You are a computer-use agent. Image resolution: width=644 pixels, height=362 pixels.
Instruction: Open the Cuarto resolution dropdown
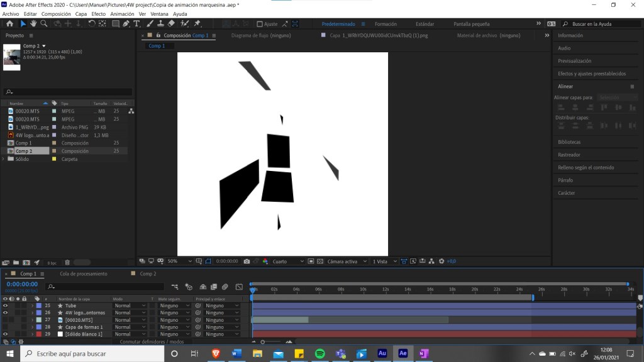click(x=288, y=261)
